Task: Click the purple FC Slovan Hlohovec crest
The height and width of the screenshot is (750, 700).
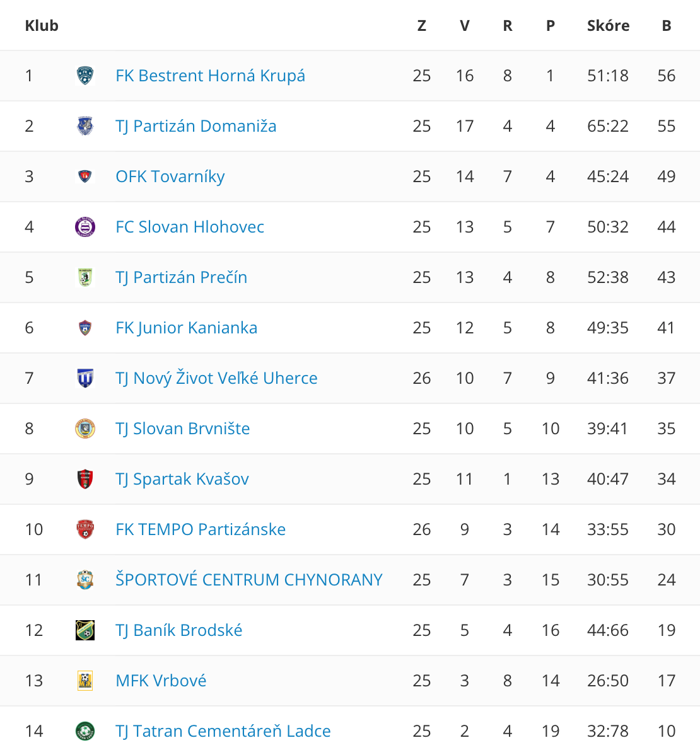Action: (85, 227)
